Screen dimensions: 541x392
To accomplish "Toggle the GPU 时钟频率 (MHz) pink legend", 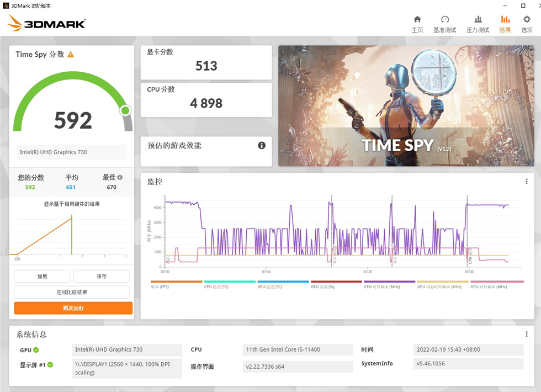I will point(497,285).
